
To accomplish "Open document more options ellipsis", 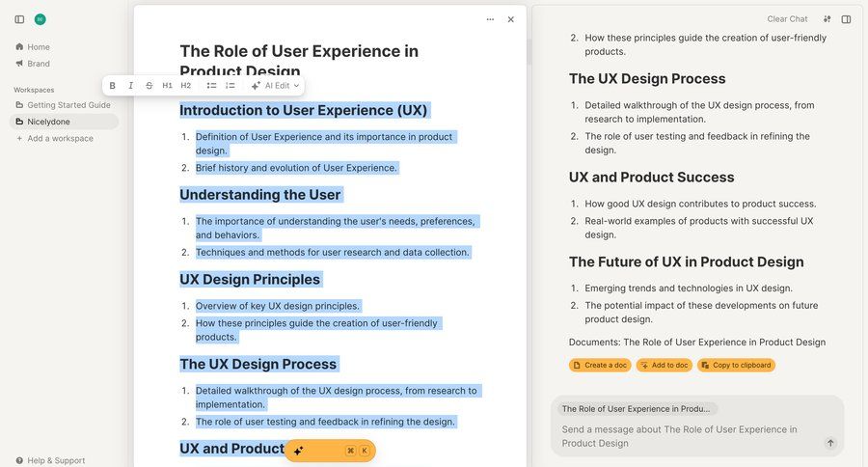I will point(490,19).
